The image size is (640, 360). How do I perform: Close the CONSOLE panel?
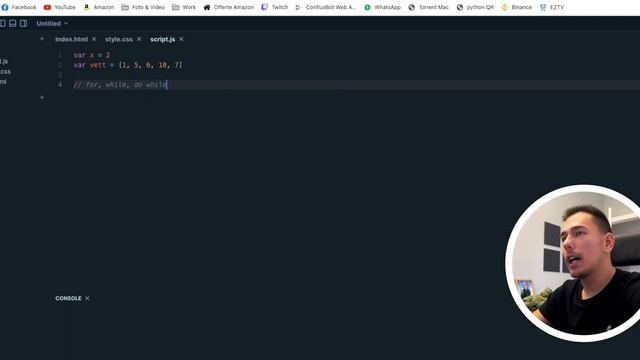(87, 298)
